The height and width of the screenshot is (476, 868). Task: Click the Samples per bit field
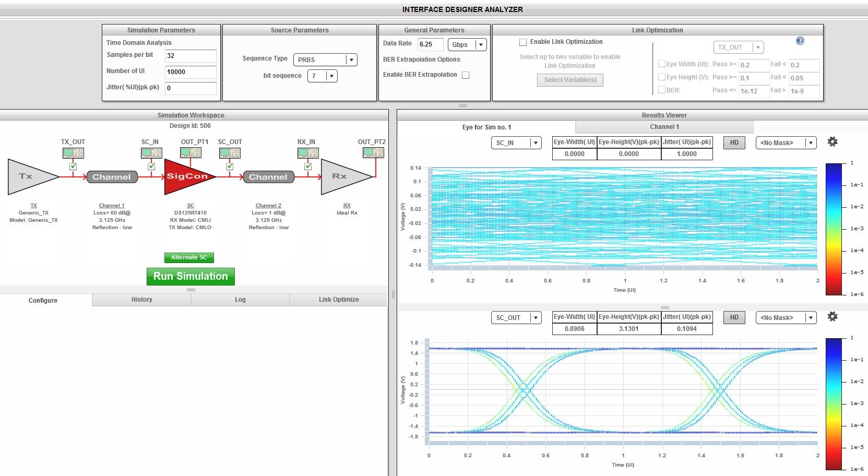(191, 56)
